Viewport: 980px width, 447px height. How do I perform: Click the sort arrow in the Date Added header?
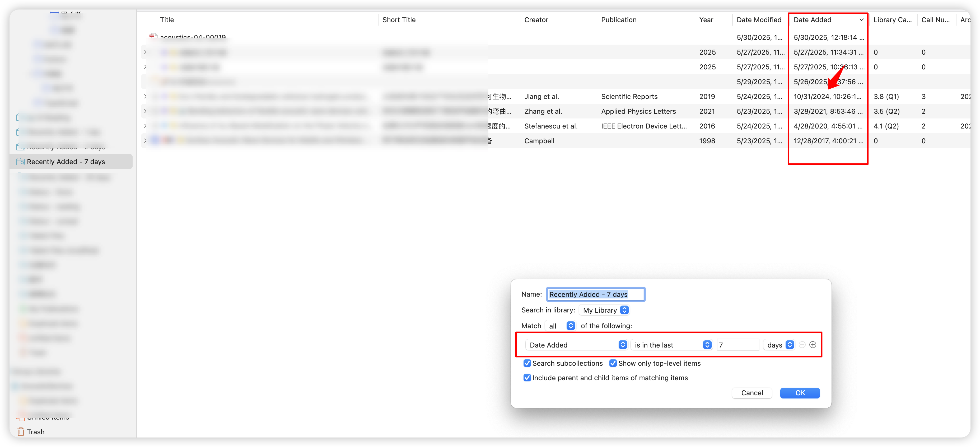(861, 20)
